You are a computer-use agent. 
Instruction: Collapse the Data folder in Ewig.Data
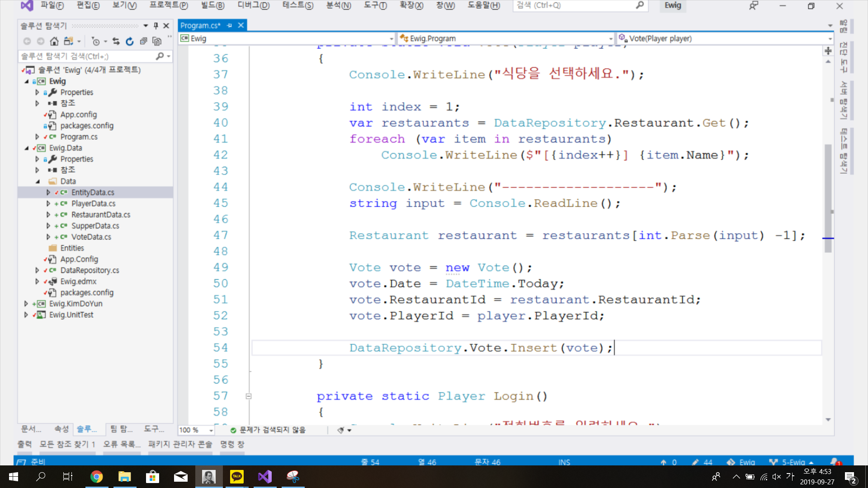(38, 182)
